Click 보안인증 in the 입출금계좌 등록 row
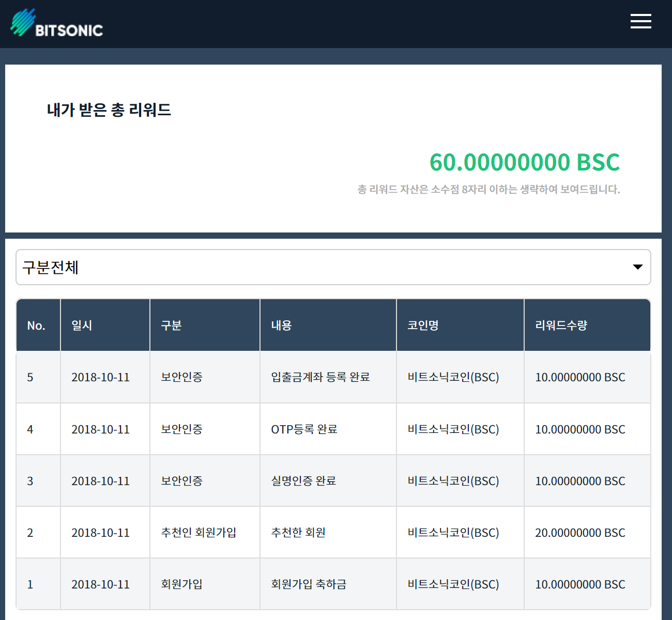The width and height of the screenshot is (672, 620). coord(181,377)
